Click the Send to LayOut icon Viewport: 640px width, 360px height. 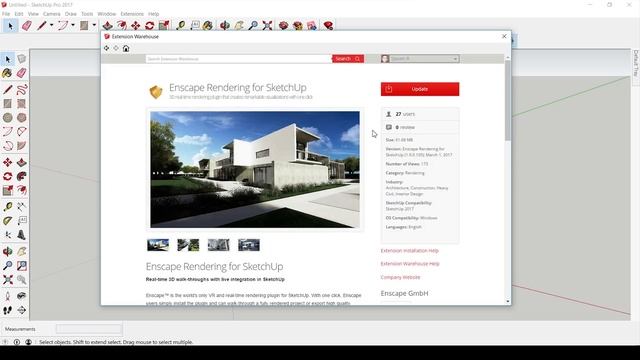312,25
